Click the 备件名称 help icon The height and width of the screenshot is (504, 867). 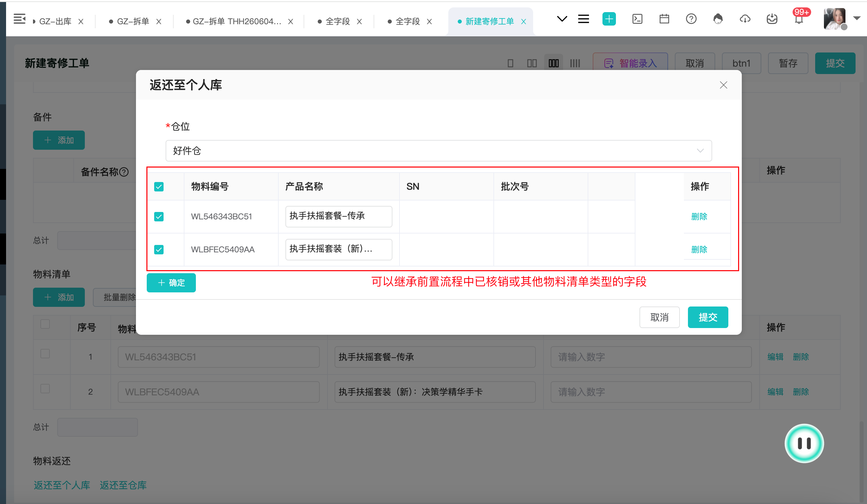point(124,172)
